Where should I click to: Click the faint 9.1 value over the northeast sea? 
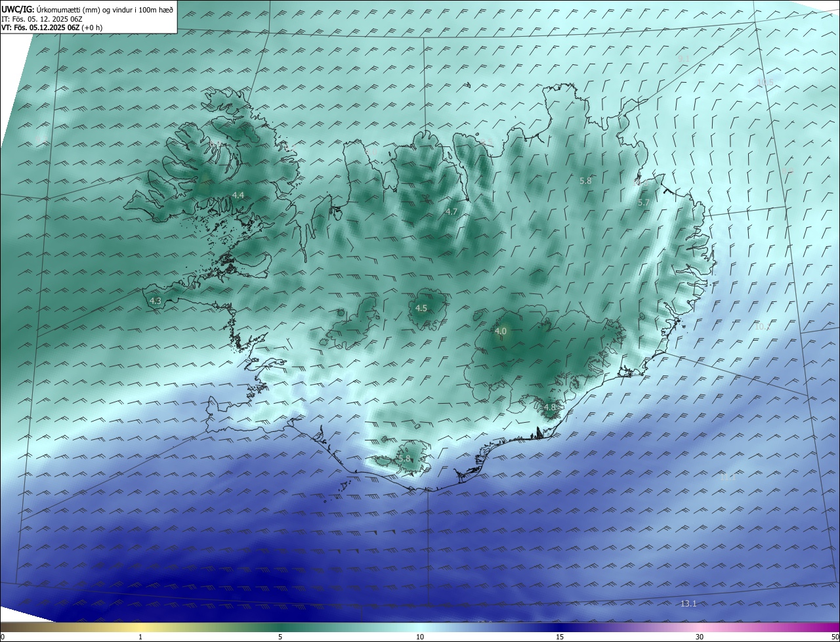point(684,59)
